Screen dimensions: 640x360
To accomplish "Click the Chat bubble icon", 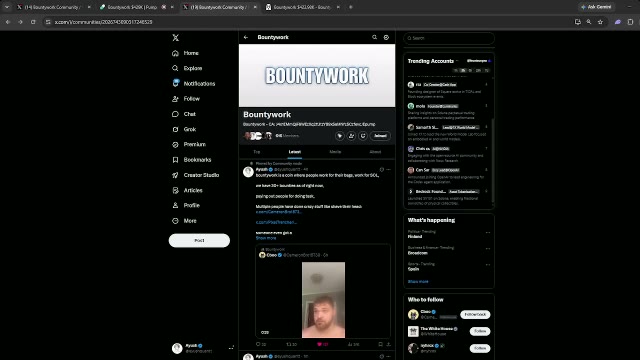I will coord(176,114).
